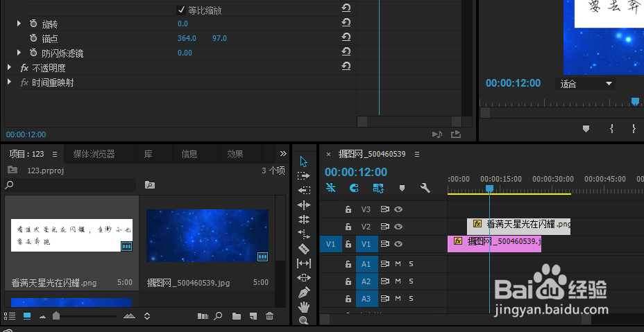Screen dimensions: 644x332
Task: Reset the Opacity (不透明度) effect
Action: (x=346, y=67)
